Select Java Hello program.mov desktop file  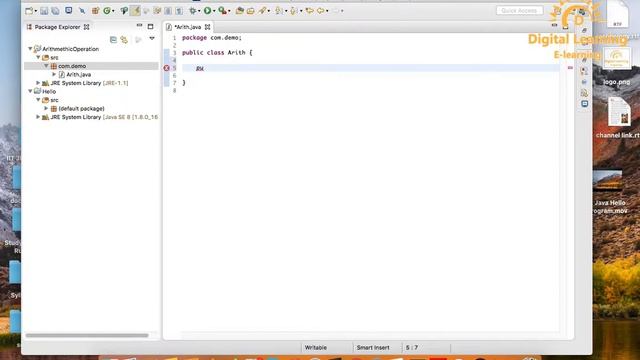coord(609,192)
